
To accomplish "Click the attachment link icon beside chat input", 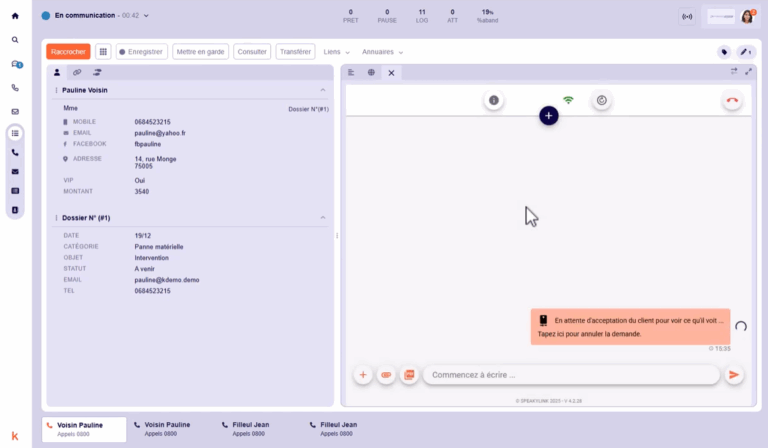I will (386, 375).
